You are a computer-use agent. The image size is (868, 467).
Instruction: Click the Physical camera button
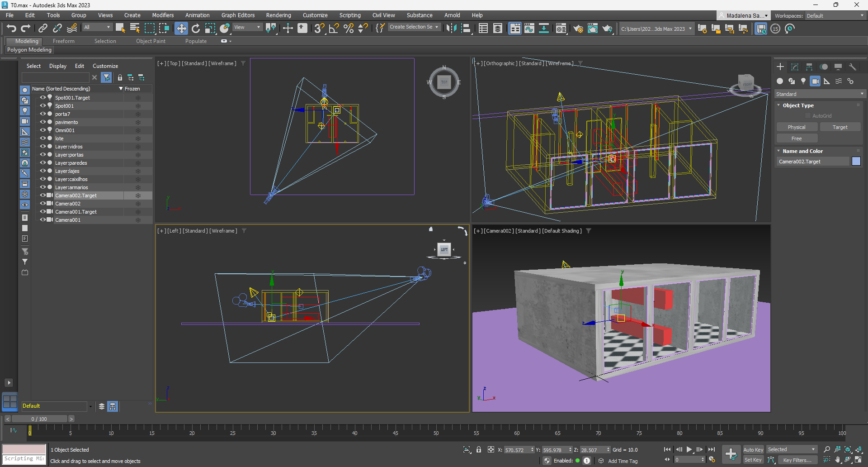point(796,127)
